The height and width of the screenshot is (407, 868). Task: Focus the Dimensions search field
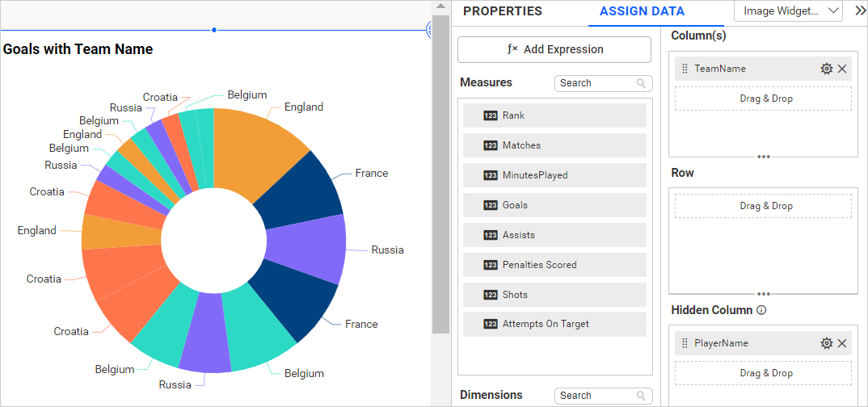pos(594,396)
